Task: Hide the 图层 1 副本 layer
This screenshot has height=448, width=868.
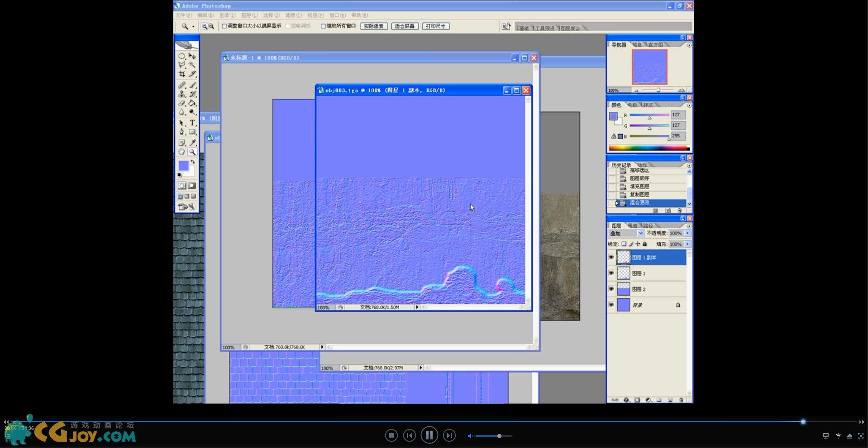Action: (611, 257)
